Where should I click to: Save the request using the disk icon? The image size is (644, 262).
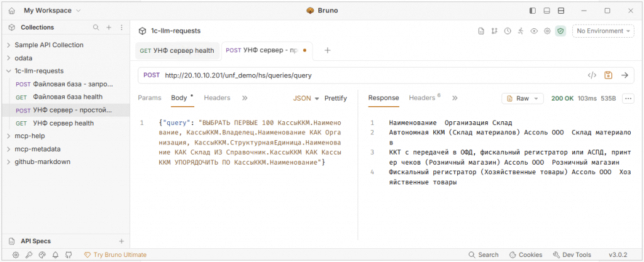(x=608, y=75)
